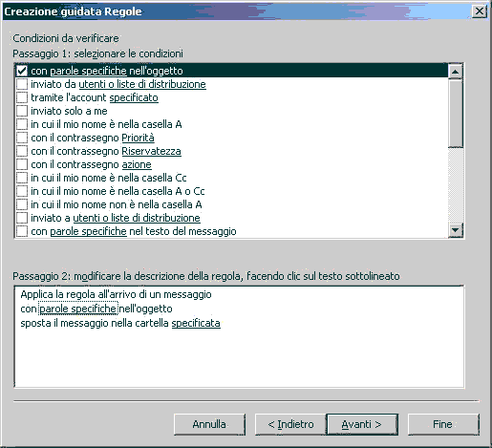Click the scroll up arrow of conditions list
Image resolution: width=492 pixels, height=448 pixels.
(456, 72)
